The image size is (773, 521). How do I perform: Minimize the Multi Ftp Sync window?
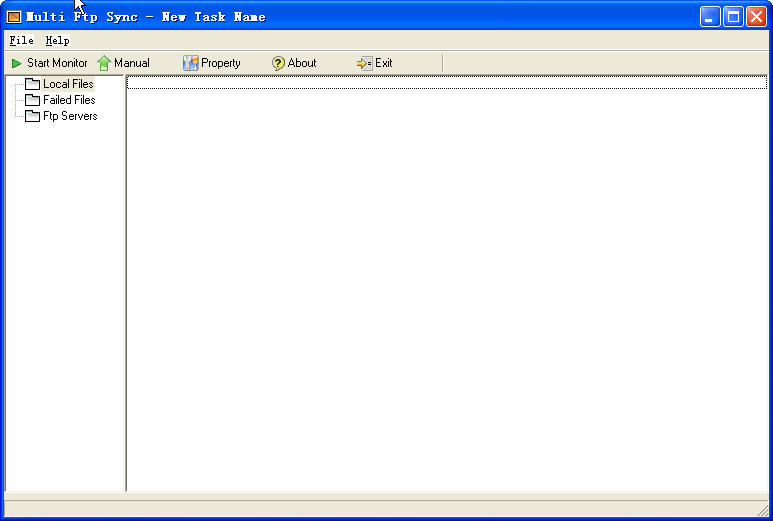[x=710, y=17]
